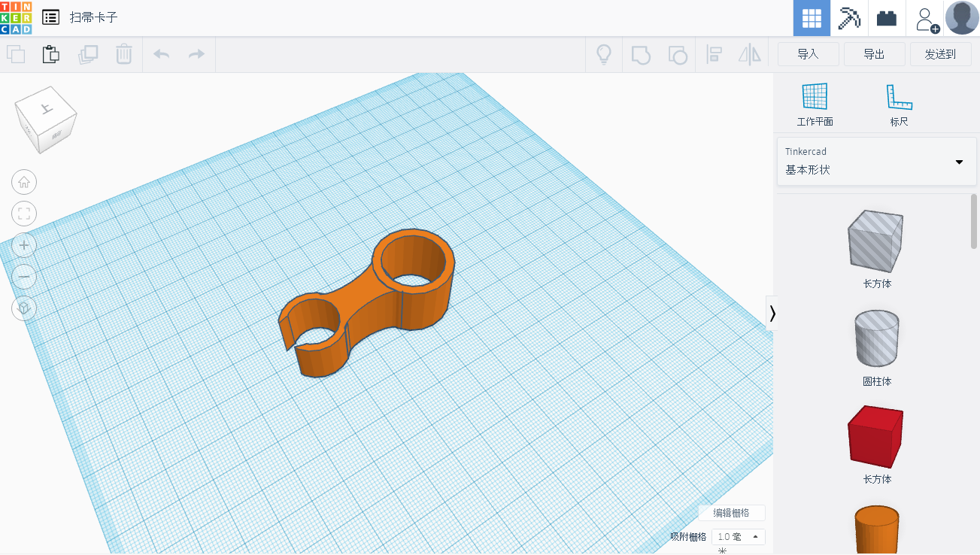Click the 导出 export button
This screenshot has width=980, height=555.
click(874, 54)
